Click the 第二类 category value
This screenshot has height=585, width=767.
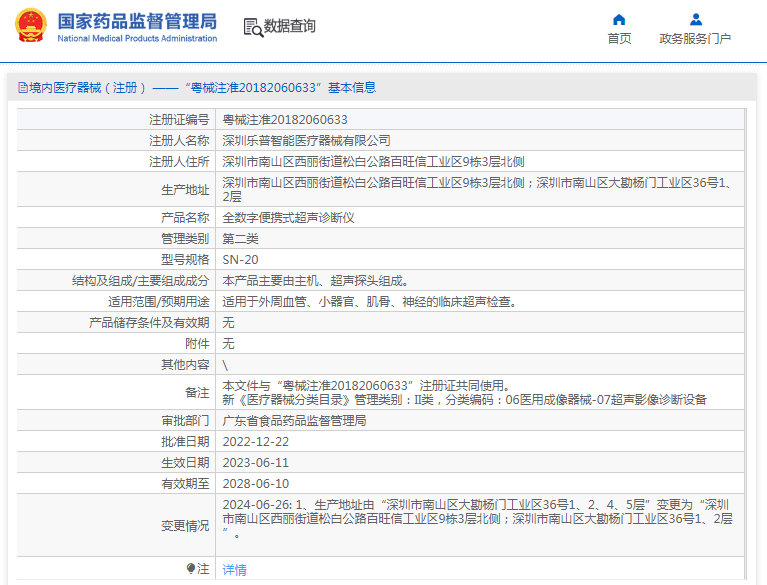pos(240,239)
